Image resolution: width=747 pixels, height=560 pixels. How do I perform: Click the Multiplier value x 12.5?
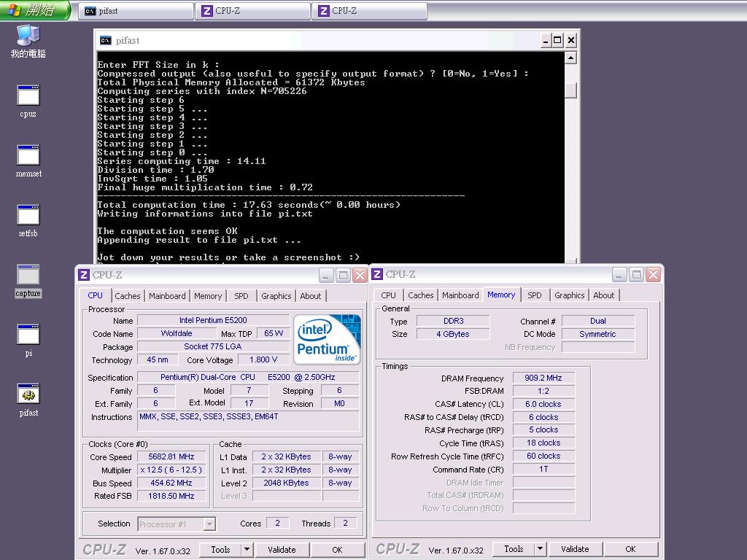(x=171, y=470)
